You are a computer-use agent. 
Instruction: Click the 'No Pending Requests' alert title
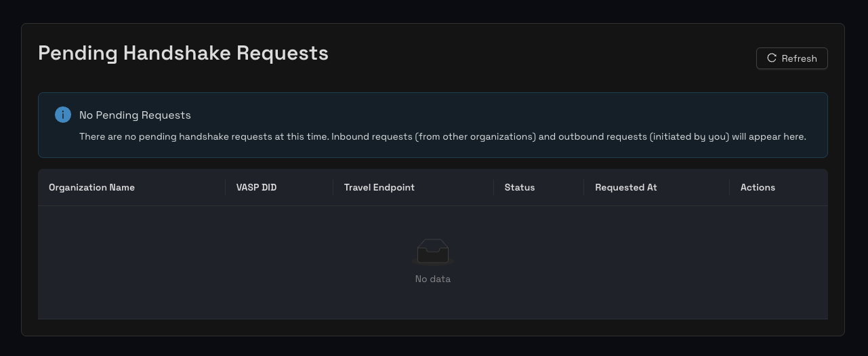pos(135,115)
